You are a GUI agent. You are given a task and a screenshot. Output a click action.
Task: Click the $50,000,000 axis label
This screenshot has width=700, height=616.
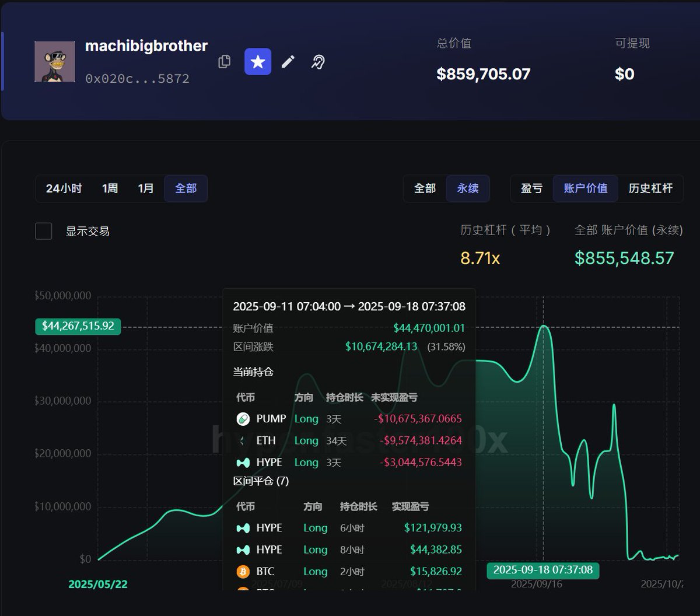[x=63, y=296]
